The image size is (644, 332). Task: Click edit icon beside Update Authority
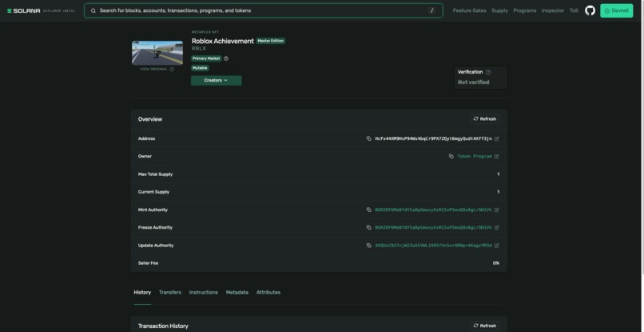496,246
